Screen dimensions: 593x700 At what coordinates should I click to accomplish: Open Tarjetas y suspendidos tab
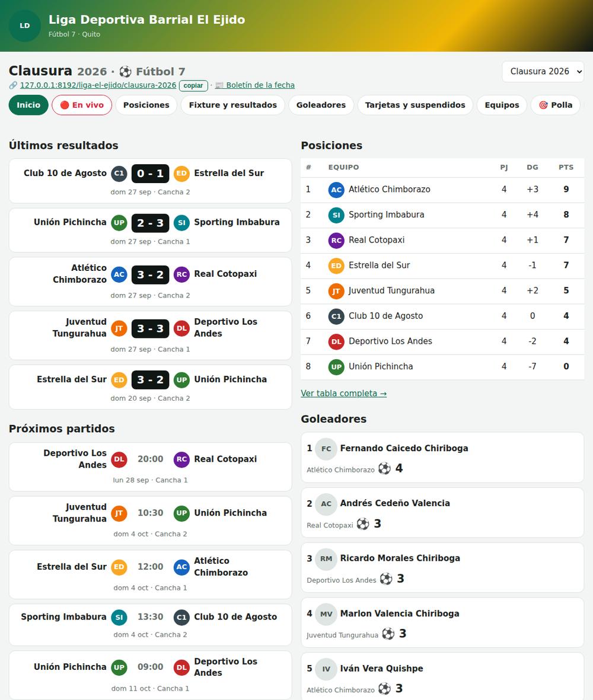tap(415, 105)
